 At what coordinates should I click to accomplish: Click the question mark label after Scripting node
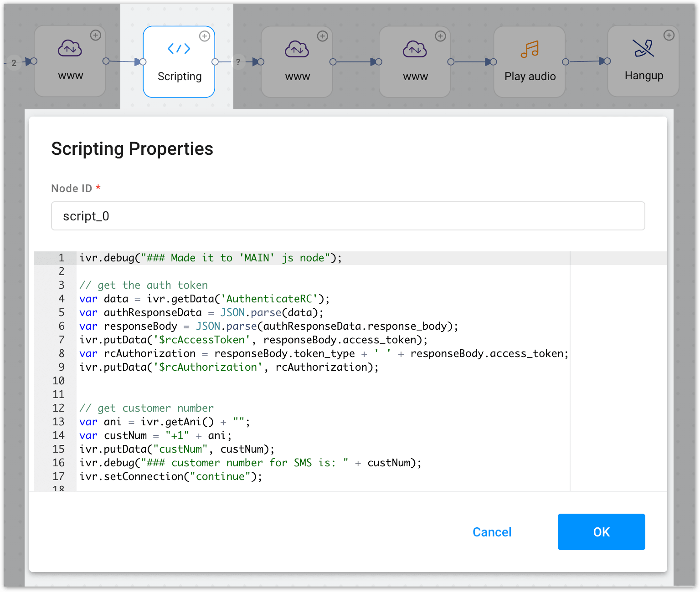(x=238, y=62)
